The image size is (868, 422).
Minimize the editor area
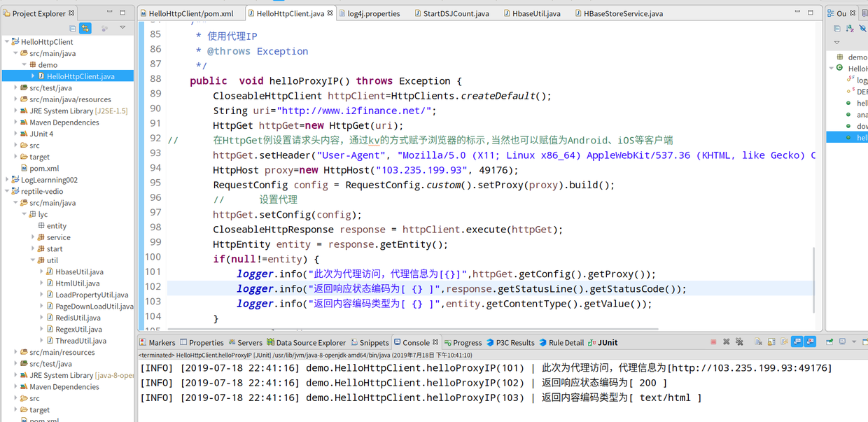coord(797,12)
